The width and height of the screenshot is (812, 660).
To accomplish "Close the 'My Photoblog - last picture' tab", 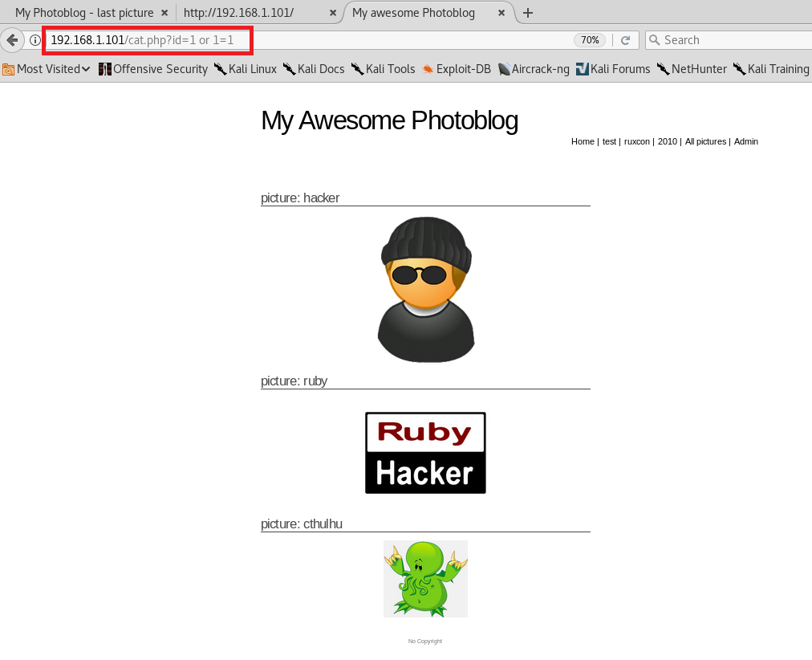I will (164, 13).
